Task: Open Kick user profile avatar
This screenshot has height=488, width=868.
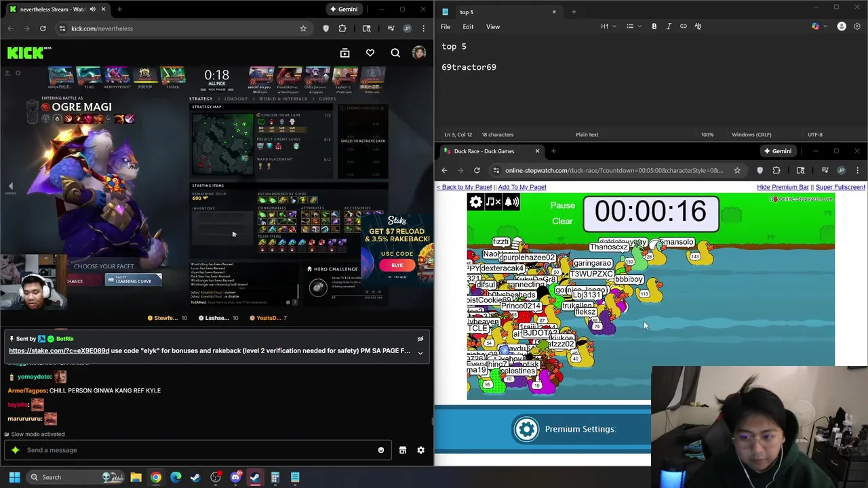Action: [x=419, y=53]
